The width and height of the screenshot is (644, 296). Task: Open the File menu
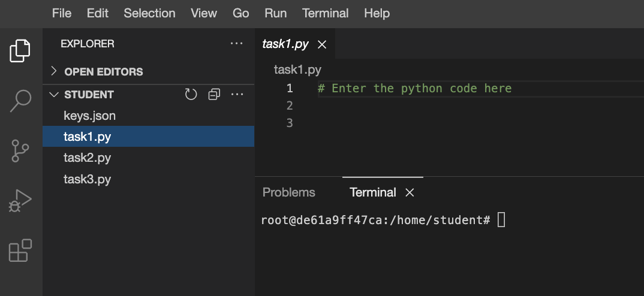(x=62, y=14)
